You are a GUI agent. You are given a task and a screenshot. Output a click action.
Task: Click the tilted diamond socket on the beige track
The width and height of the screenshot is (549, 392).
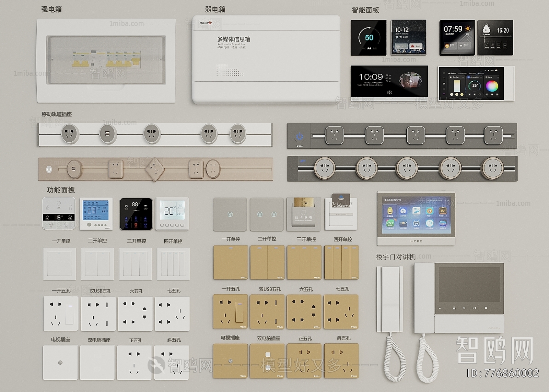(x=155, y=169)
